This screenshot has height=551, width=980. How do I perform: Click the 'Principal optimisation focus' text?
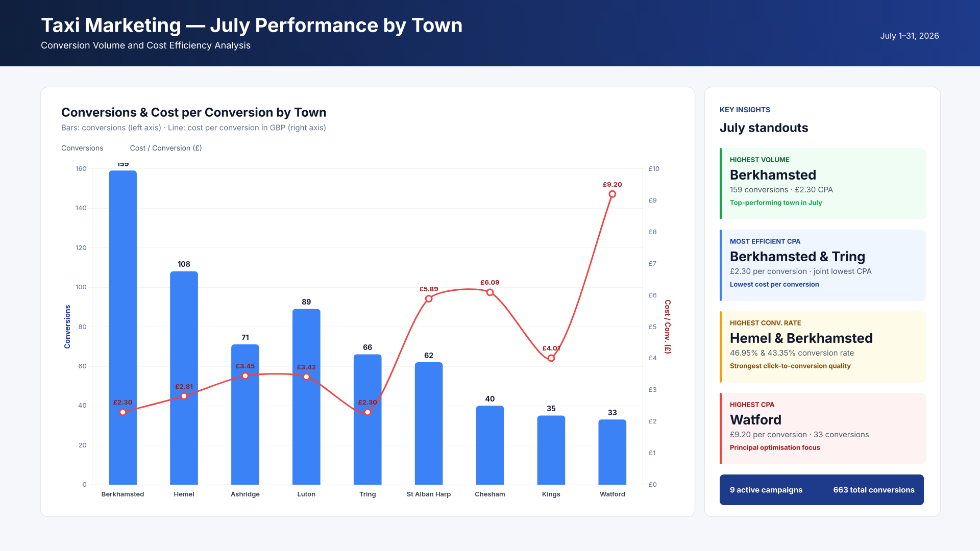click(775, 447)
